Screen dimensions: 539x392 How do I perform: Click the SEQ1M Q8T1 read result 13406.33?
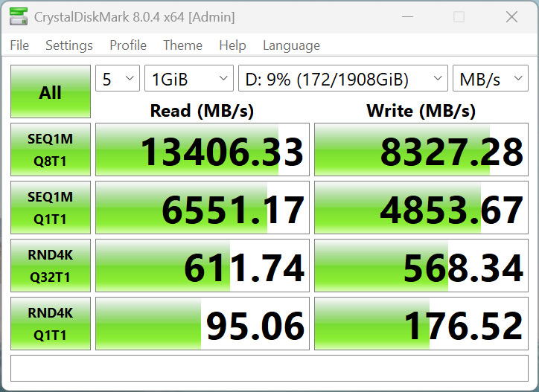click(x=202, y=151)
